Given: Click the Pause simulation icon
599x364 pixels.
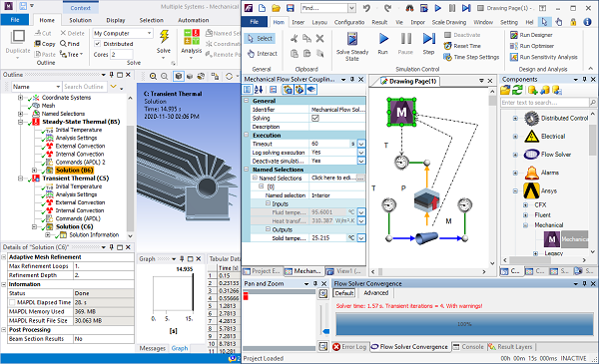Looking at the screenshot, I should click(405, 39).
